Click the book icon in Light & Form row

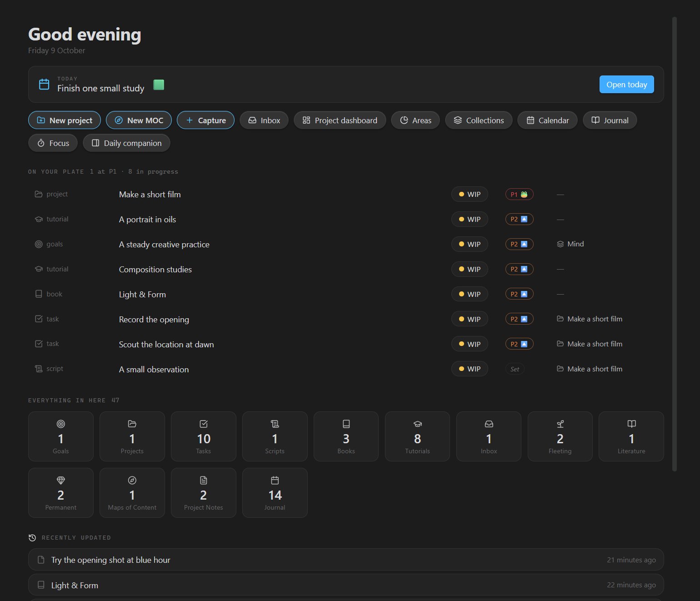(39, 294)
